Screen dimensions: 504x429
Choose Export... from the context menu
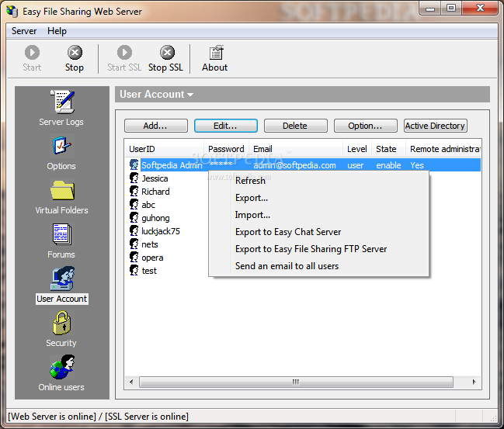[x=318, y=198]
